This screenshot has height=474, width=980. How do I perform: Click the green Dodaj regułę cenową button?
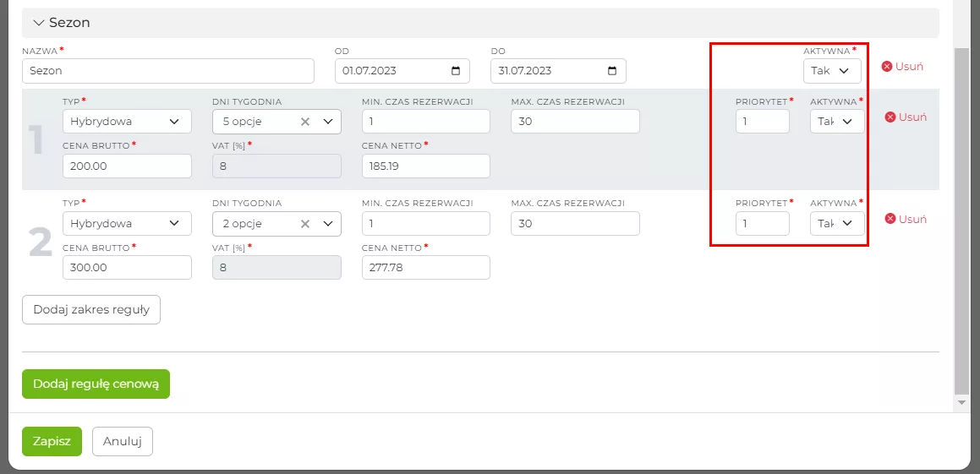[96, 384]
